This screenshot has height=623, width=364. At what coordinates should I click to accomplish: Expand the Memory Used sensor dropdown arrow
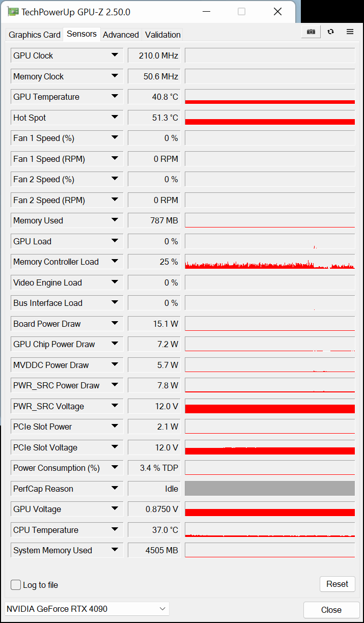pos(115,220)
